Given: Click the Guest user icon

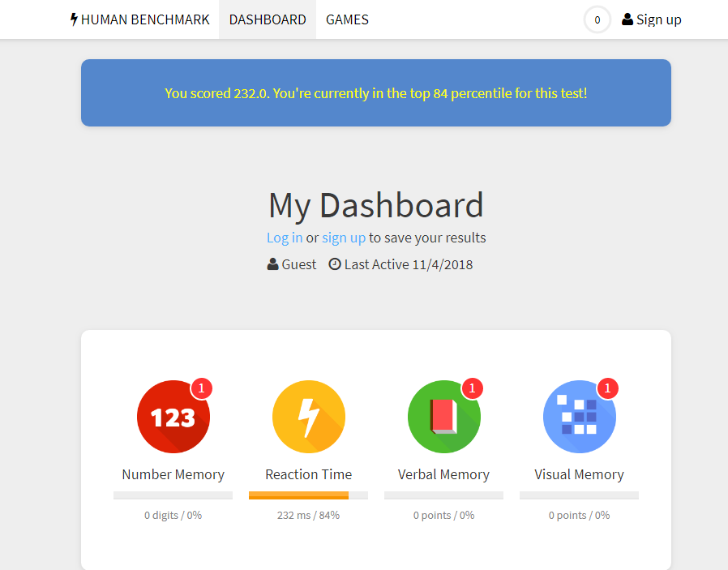Looking at the screenshot, I should tap(272, 264).
